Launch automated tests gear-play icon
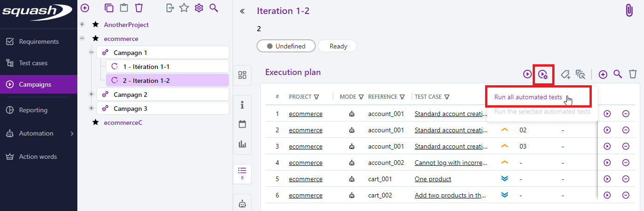The height and width of the screenshot is (211, 644). click(543, 75)
